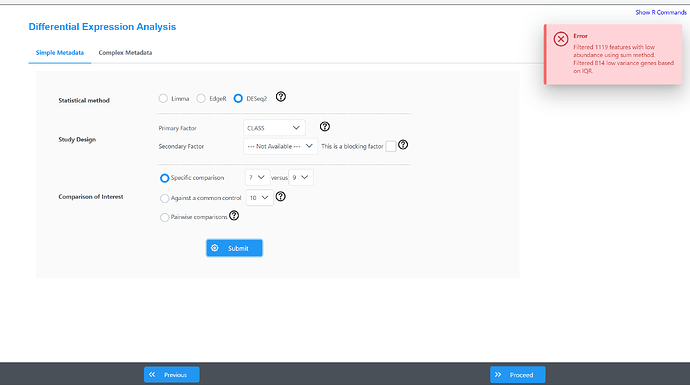Open the Primary Factor CLASS dropdown
This screenshot has height=385, width=690.
[x=274, y=128]
